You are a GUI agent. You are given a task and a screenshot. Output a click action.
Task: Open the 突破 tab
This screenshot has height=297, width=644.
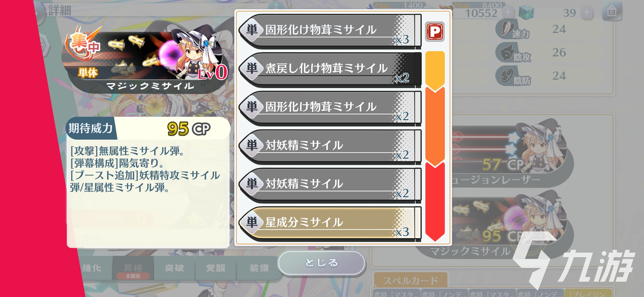point(174,268)
